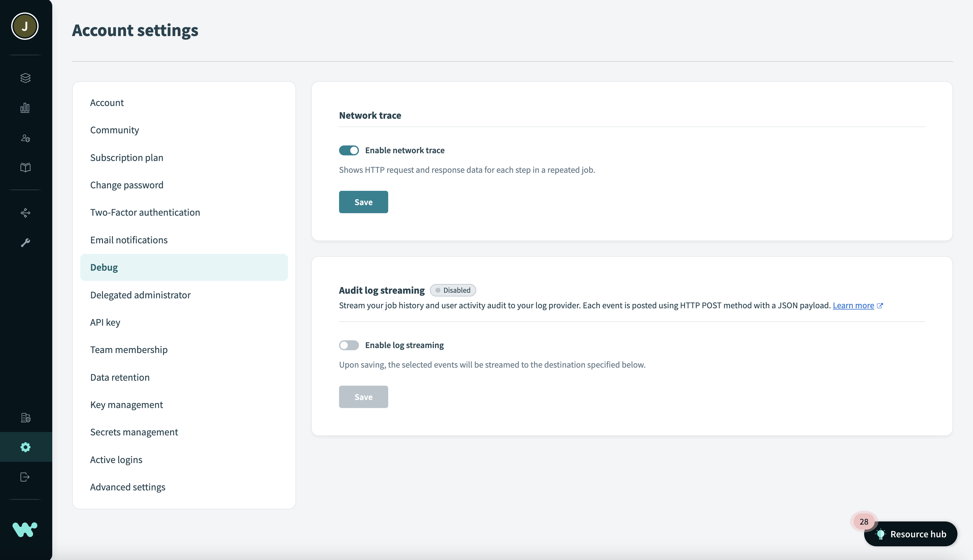Select the wrench or tools icon in sidebar
This screenshot has height=560, width=973.
(26, 242)
